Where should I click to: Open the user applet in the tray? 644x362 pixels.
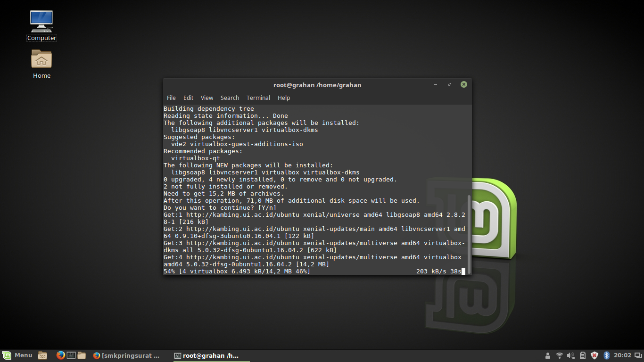tap(547, 355)
